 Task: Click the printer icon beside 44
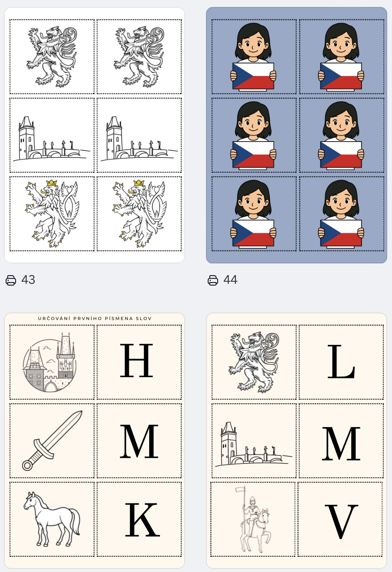pos(213,280)
